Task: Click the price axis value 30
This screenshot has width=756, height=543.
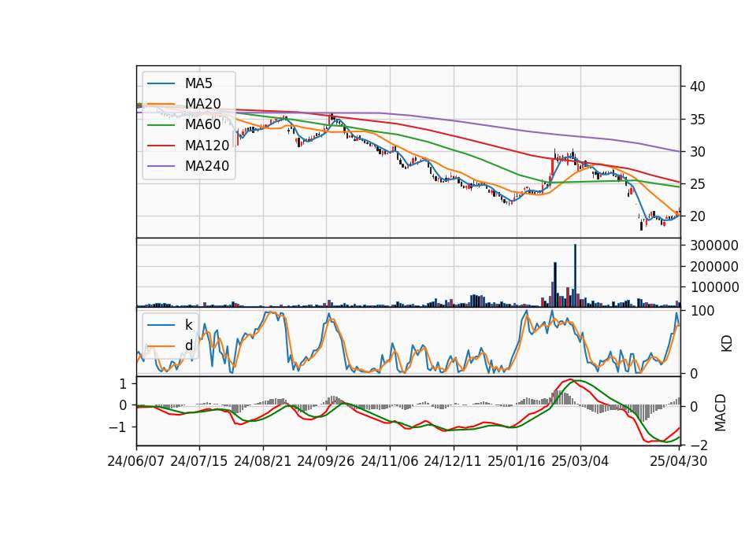Action: [x=697, y=152]
